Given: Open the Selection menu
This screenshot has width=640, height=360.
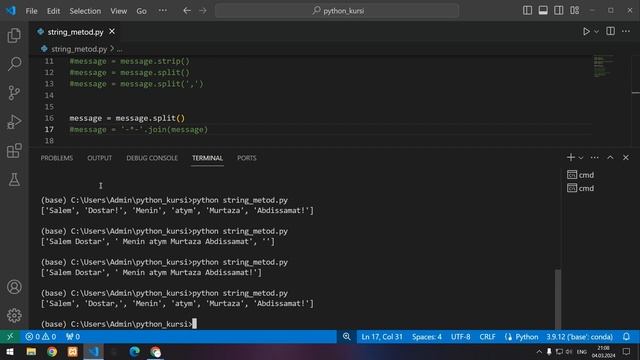Looking at the screenshot, I should pyautogui.click(x=85, y=11).
